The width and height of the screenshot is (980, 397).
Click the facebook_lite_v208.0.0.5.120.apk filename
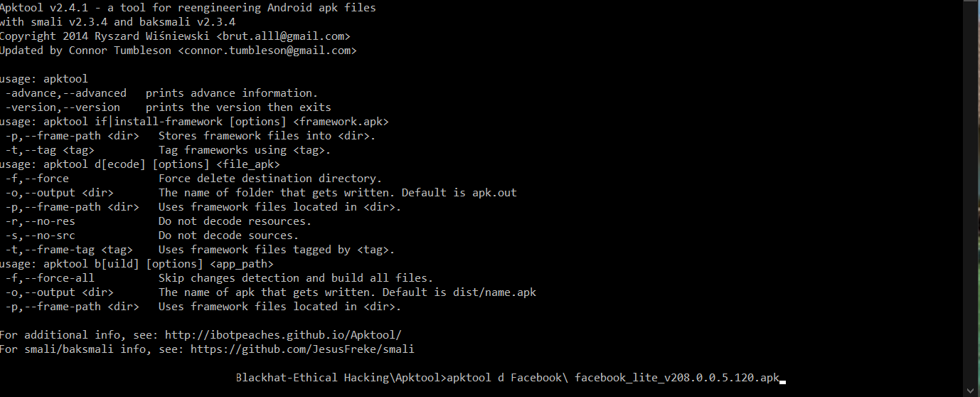[677, 378]
